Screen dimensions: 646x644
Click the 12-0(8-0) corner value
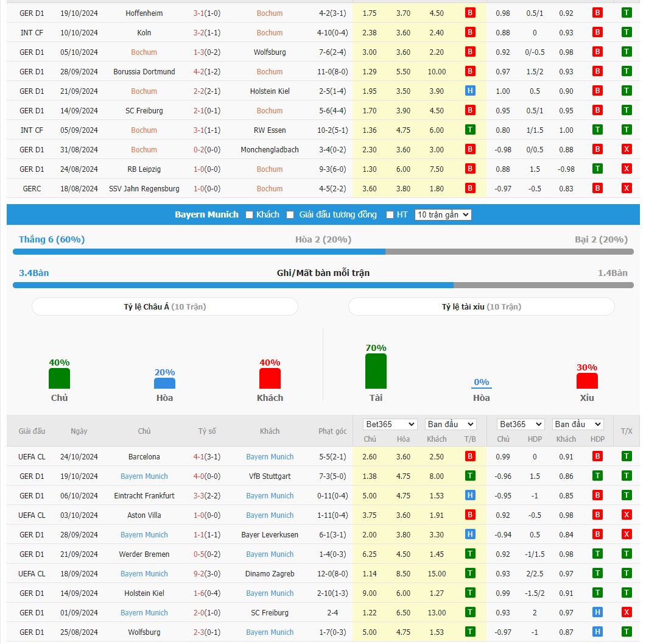click(332, 573)
